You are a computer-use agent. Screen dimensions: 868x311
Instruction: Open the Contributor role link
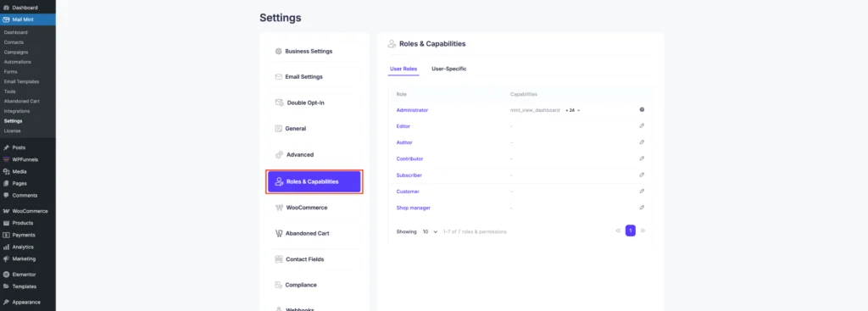[x=409, y=158]
